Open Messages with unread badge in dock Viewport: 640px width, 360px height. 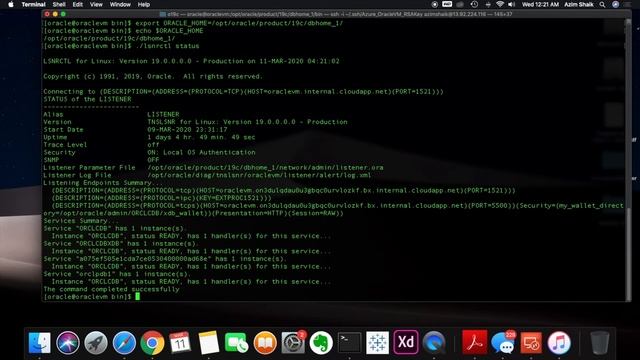pyautogui.click(x=503, y=342)
